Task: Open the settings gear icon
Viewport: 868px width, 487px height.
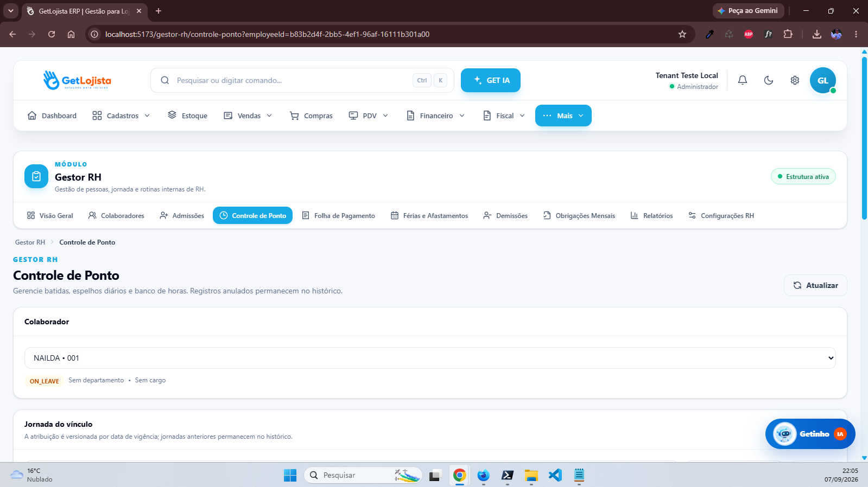Action: [x=795, y=80]
